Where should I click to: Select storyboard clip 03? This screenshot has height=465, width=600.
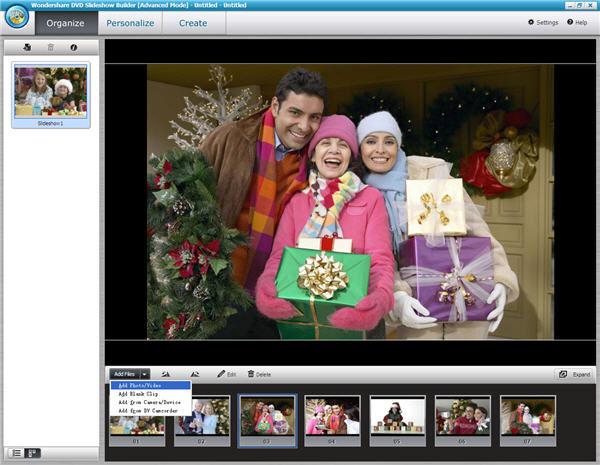click(x=267, y=421)
